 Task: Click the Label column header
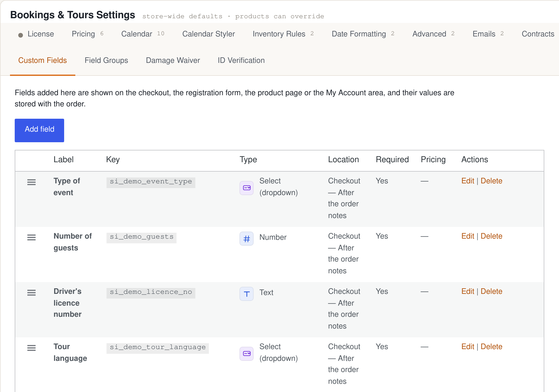point(64,160)
